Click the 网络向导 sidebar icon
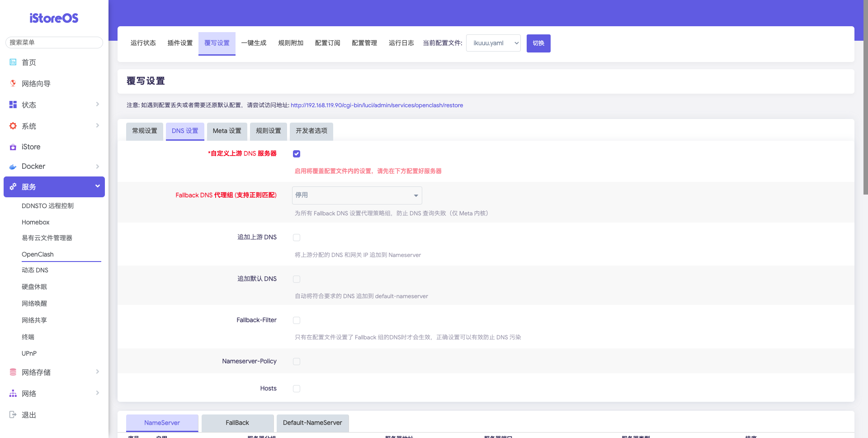The image size is (868, 438). (13, 83)
